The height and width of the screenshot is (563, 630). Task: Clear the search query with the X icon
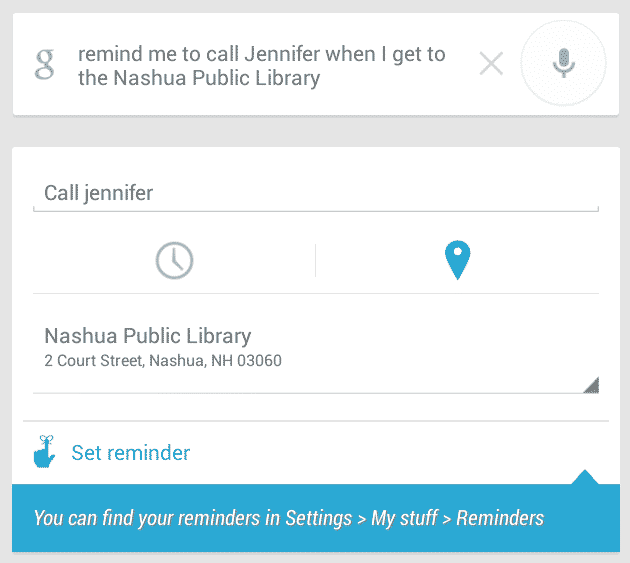pos(491,65)
